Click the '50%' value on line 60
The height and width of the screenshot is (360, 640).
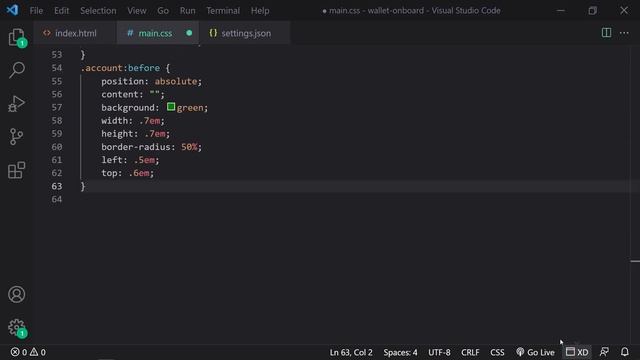[x=189, y=147]
